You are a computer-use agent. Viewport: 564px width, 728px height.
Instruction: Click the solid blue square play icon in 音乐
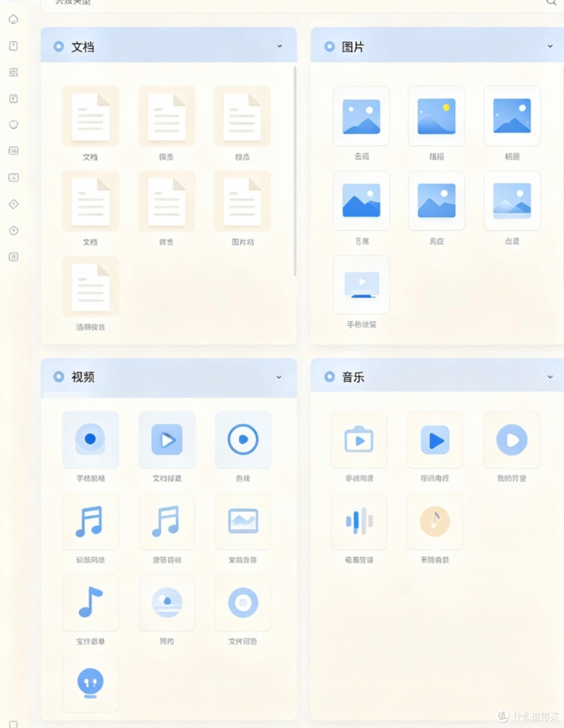435,440
